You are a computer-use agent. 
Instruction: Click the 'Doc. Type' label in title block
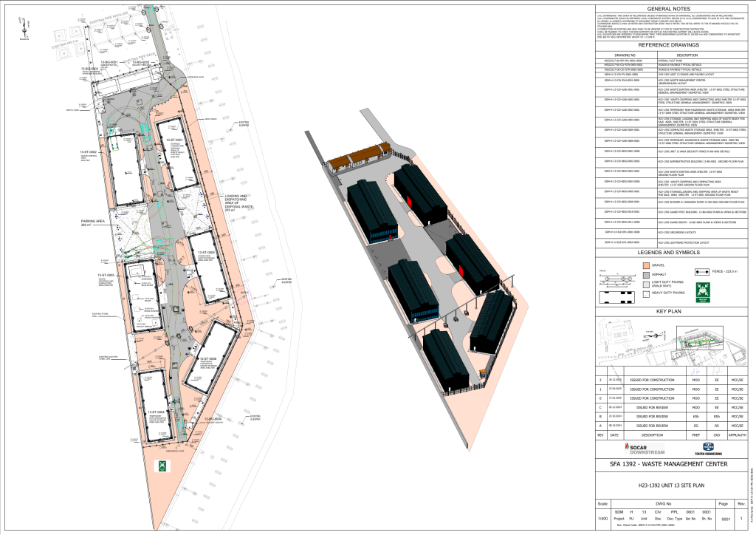675,519
